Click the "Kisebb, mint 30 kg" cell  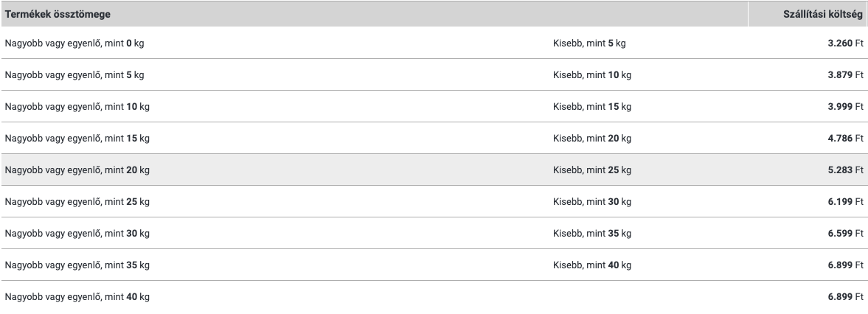click(592, 202)
